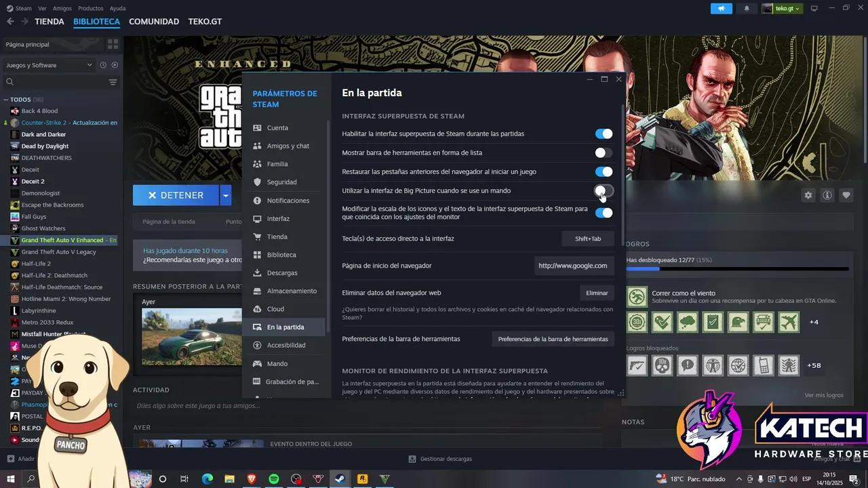Open the Steam notifications bell
This screenshot has height=488, width=868.
point(747,8)
